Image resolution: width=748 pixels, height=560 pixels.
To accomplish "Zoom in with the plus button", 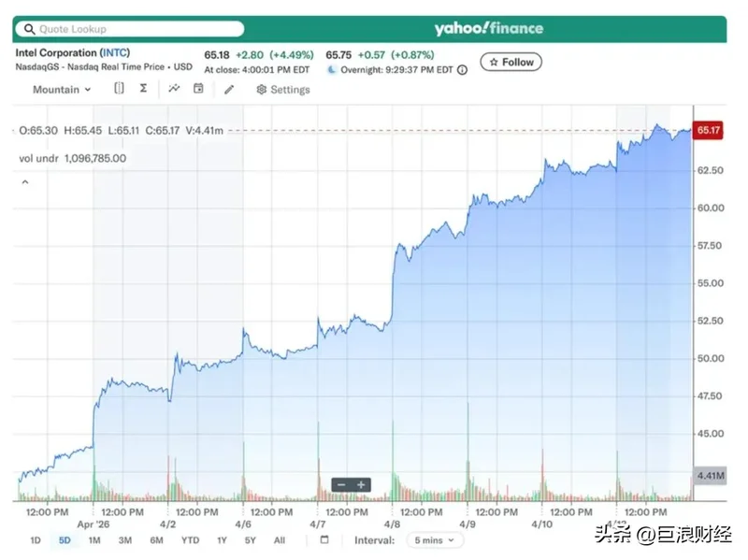I will [x=361, y=485].
